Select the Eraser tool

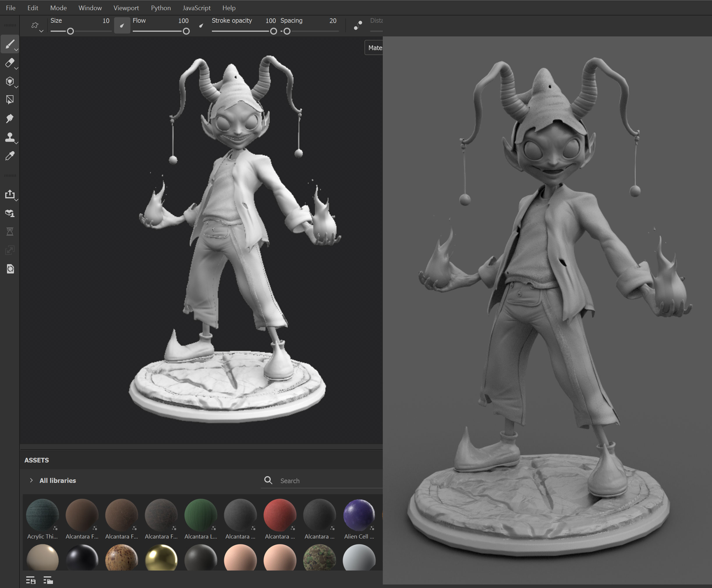(x=10, y=63)
